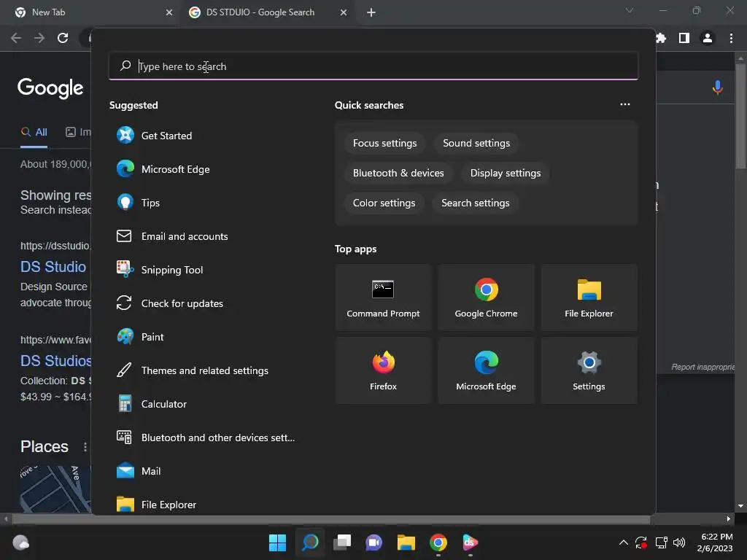Go forward in Chrome
747x560 pixels.
click(39, 38)
